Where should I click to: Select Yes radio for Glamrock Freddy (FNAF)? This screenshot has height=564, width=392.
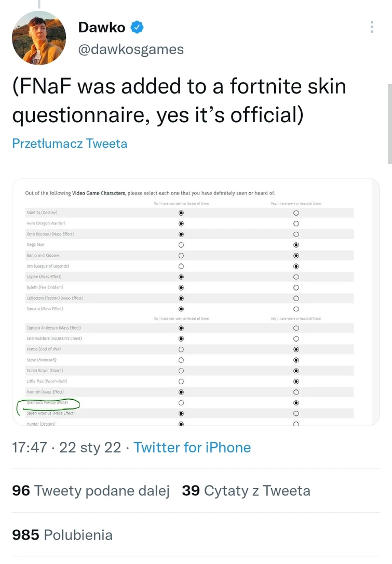296,403
